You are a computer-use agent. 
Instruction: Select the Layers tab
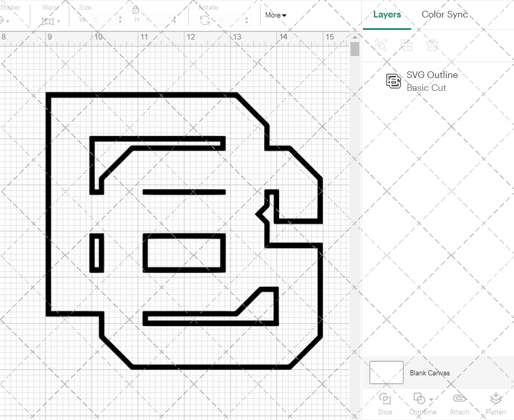tap(387, 14)
